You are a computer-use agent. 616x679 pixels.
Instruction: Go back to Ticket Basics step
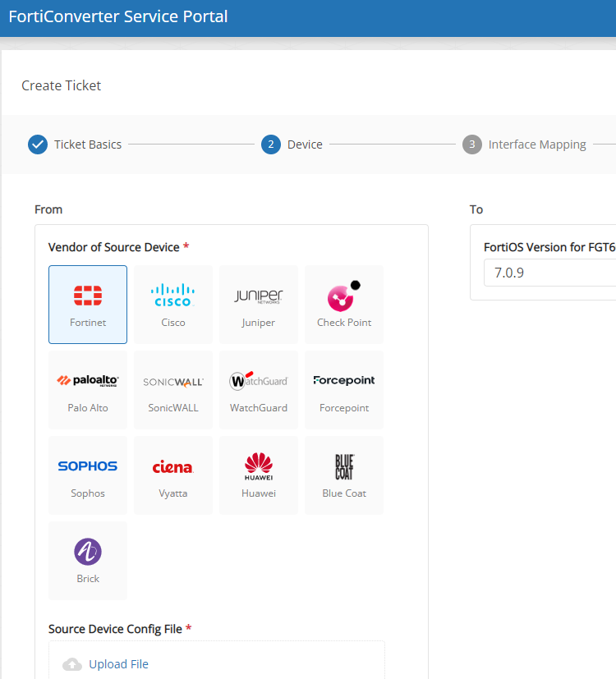[88, 145]
